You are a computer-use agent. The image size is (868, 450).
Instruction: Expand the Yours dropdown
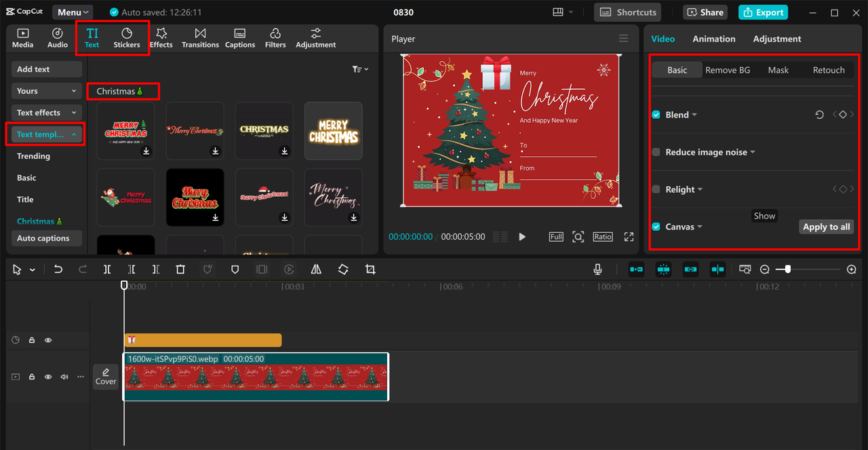point(47,91)
